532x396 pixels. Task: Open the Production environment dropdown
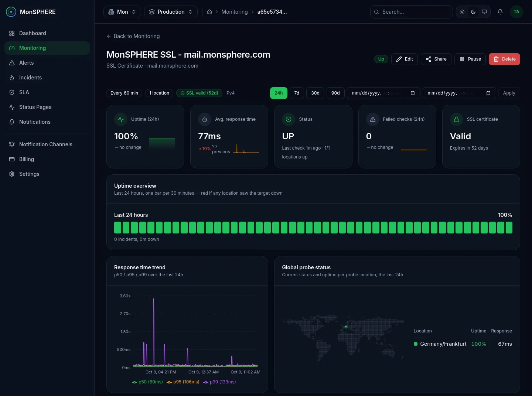click(171, 12)
